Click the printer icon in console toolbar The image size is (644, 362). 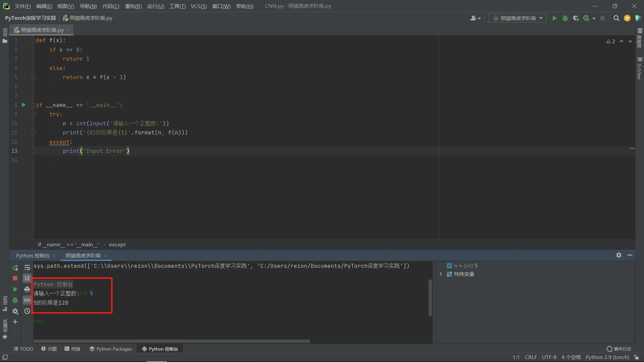pyautogui.click(x=27, y=289)
